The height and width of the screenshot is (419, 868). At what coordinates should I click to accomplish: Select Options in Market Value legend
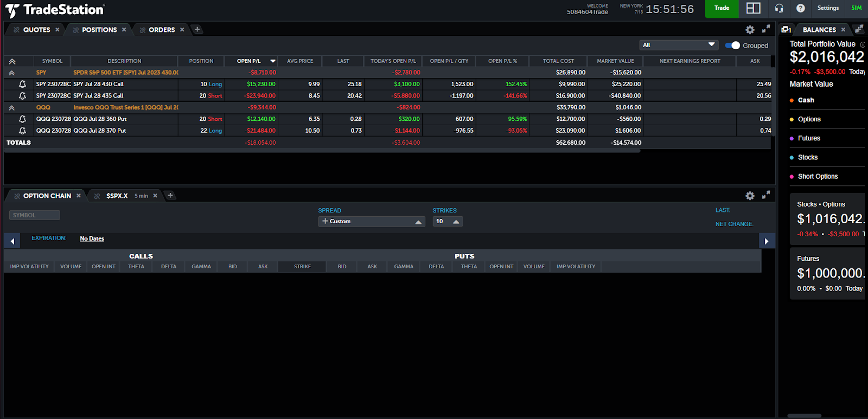809,119
